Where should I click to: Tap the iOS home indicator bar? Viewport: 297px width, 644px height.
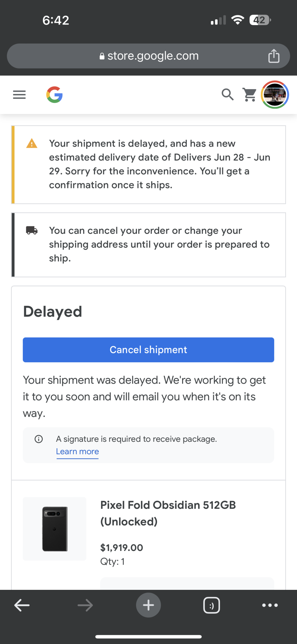pos(148,637)
